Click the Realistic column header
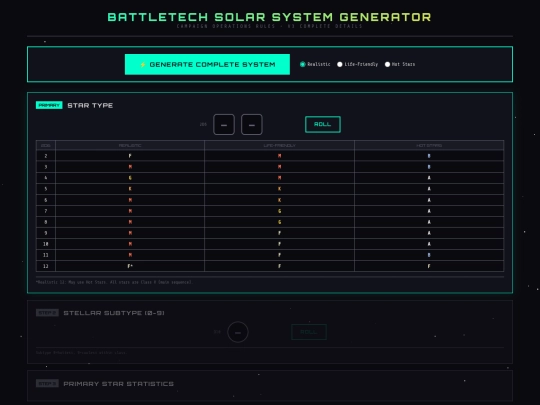Image resolution: width=540 pixels, height=405 pixels. [x=130, y=145]
